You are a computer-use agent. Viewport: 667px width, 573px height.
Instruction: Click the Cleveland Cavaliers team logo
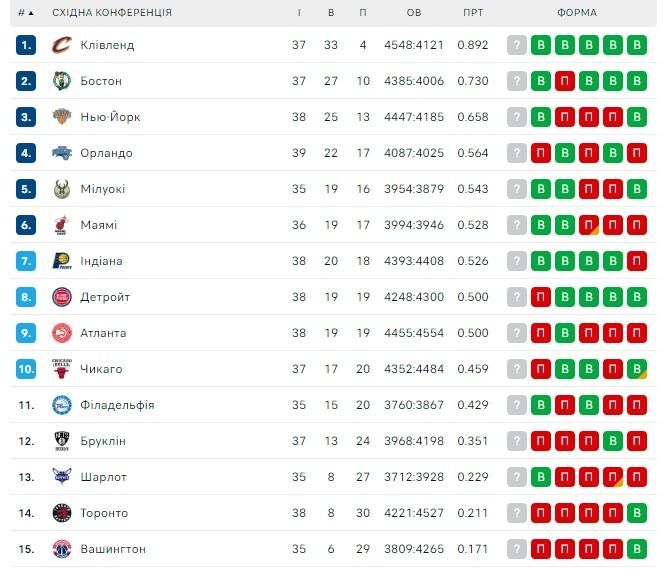pos(62,45)
